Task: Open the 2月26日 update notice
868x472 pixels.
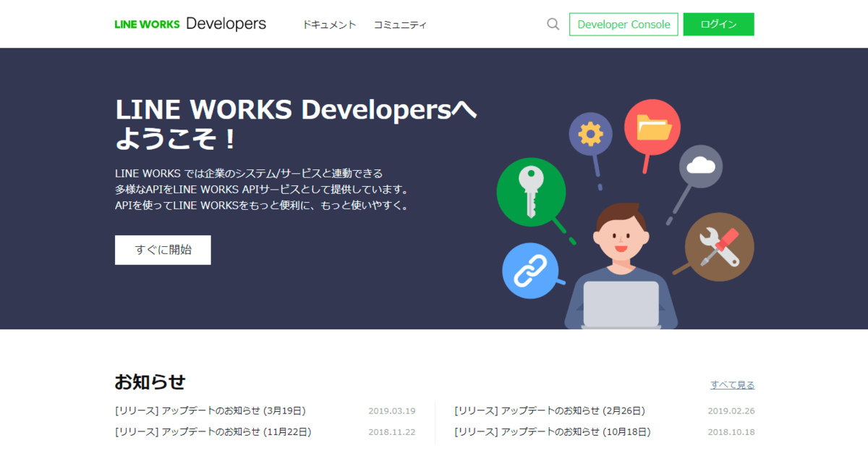Action: (x=550, y=410)
